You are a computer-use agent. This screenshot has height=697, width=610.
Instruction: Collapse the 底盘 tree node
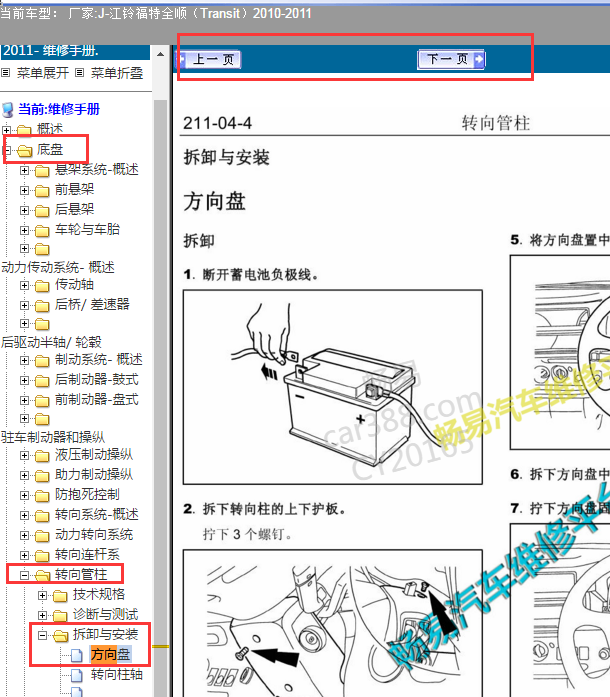[x=6, y=150]
